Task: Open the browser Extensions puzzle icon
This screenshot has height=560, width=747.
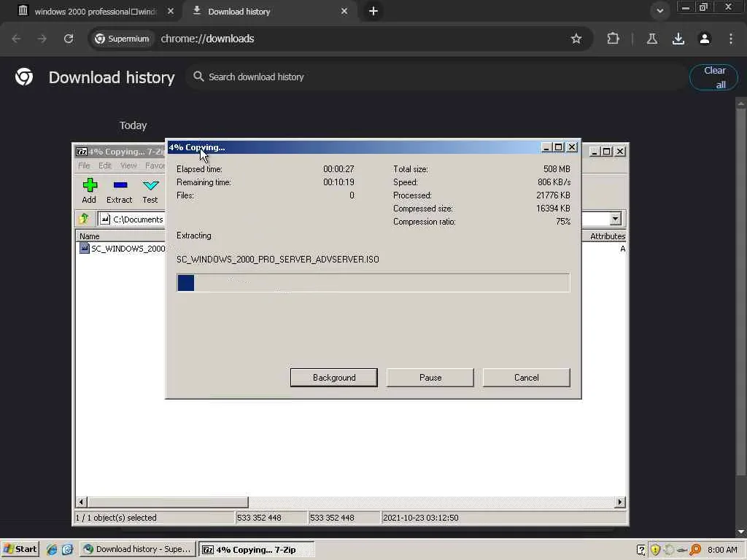Action: pyautogui.click(x=613, y=39)
